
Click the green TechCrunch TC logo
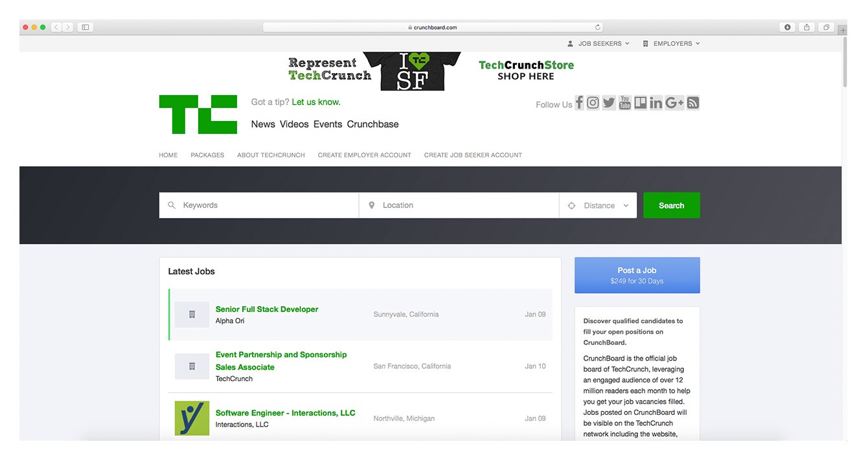[198, 115]
